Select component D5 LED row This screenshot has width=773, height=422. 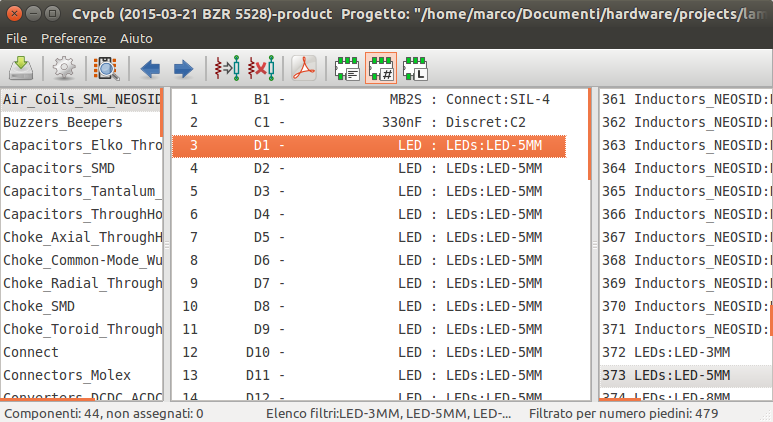click(369, 237)
